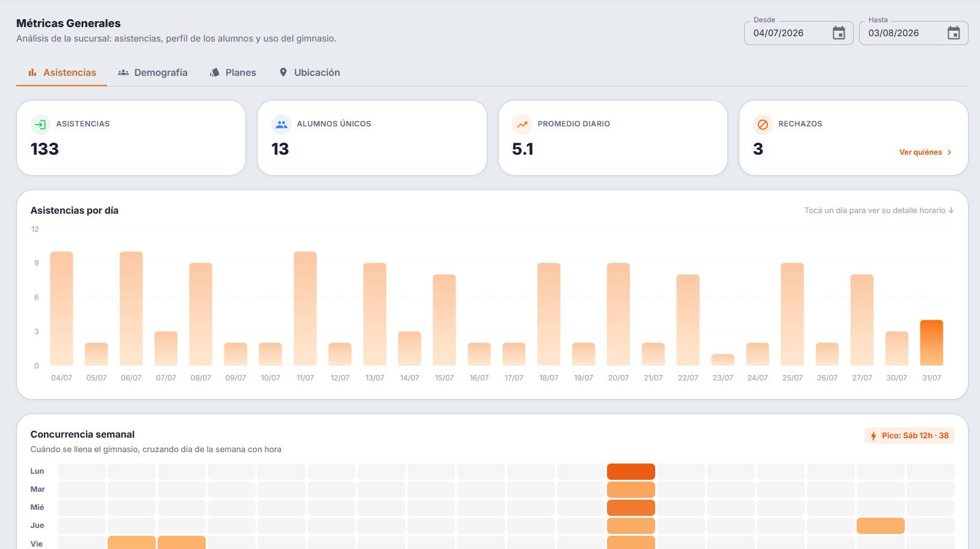
Task: Click the 'Pico: Sáb 12h · 38' badge
Action: [910, 436]
